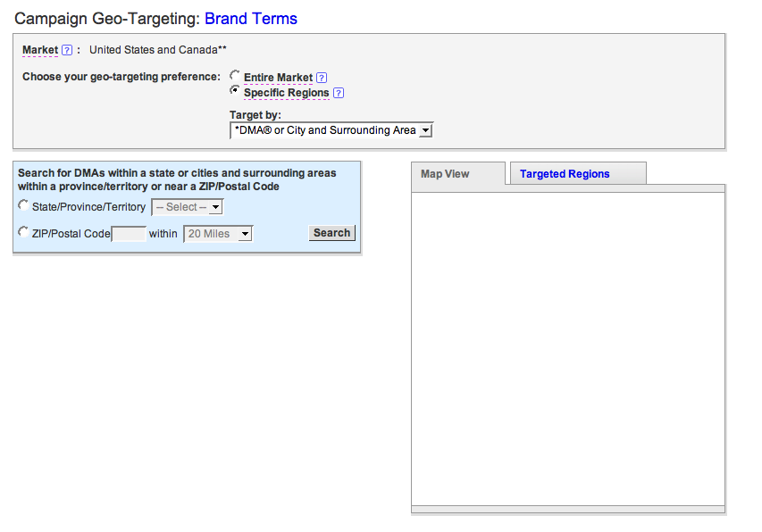
Task: Choose the ZIP/Postal Code radio option
Action: coord(23,232)
